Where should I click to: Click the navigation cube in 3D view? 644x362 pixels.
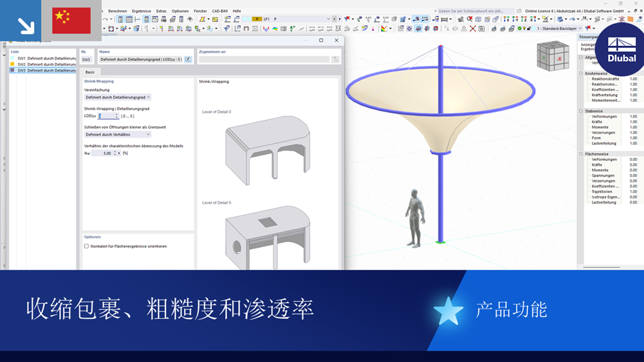(x=553, y=56)
